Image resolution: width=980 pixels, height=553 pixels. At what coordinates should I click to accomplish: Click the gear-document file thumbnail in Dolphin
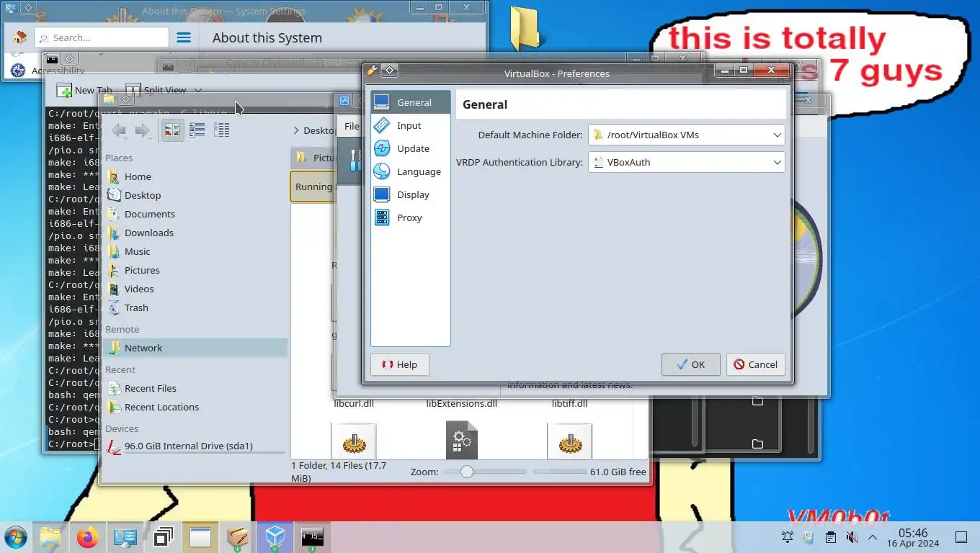pyautogui.click(x=462, y=440)
